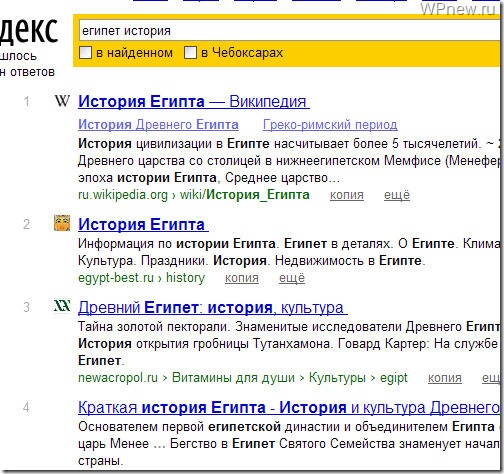Click the egypt-best.ru favicon beside result 2
This screenshot has width=504, height=474.
tap(62, 223)
